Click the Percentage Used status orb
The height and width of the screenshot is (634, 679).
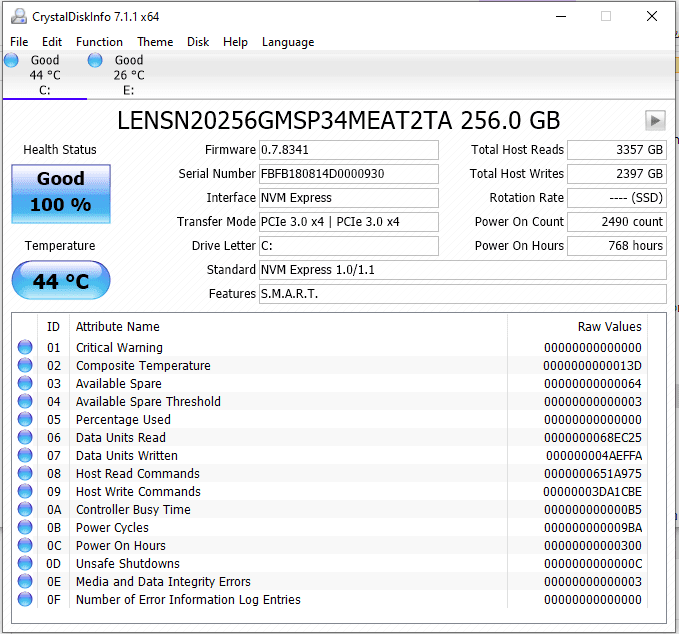click(24, 420)
